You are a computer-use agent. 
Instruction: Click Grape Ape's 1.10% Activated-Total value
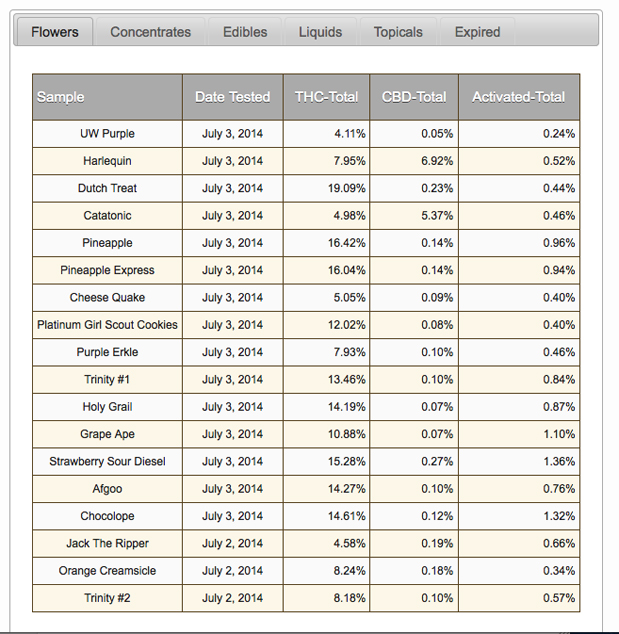(x=559, y=435)
